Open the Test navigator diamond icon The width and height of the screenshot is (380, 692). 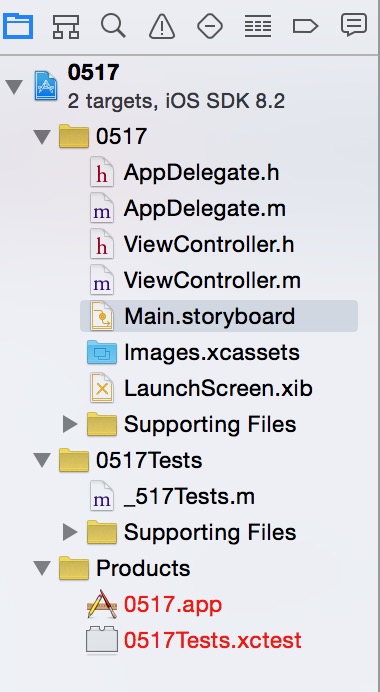(210, 26)
